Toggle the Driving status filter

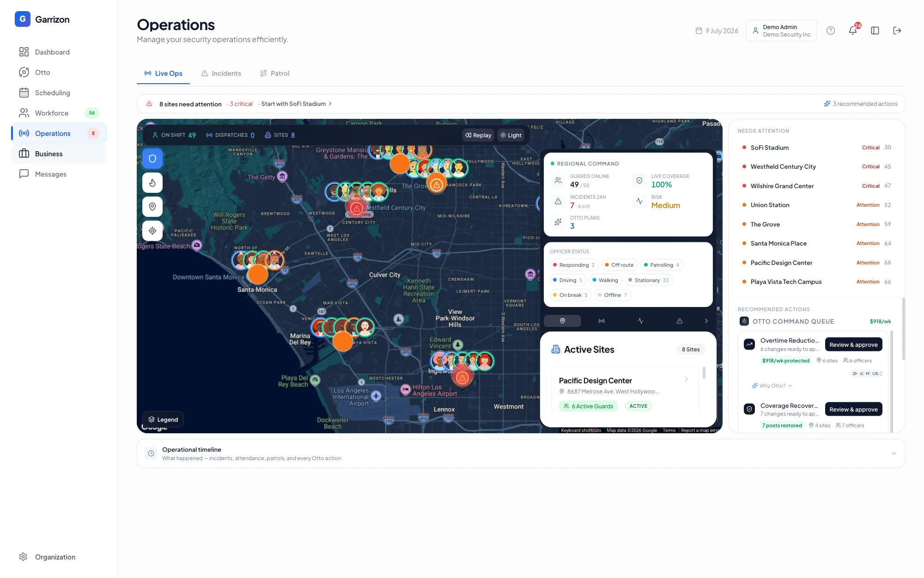568,280
